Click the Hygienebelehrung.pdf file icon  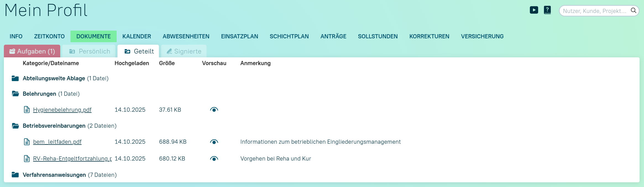[27, 110]
